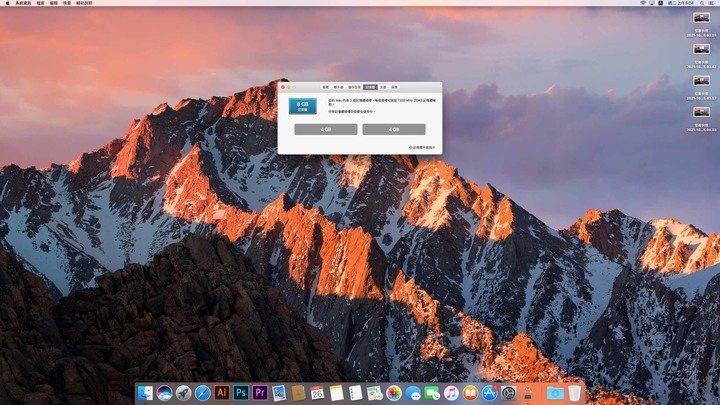Launch Adobe Photoshop from the Dock
This screenshot has width=720, height=405.
pyautogui.click(x=241, y=393)
